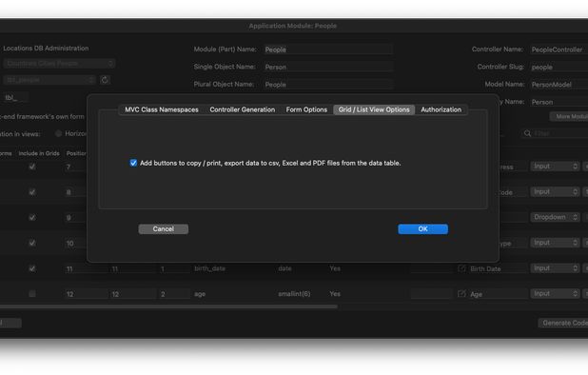588x375 pixels.
Task: Click the birth_date column name cell
Action: tap(209, 268)
